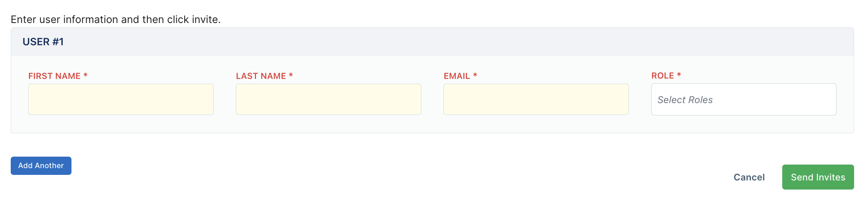Cancel the user invitation form
This screenshot has width=868, height=207.
point(749,177)
